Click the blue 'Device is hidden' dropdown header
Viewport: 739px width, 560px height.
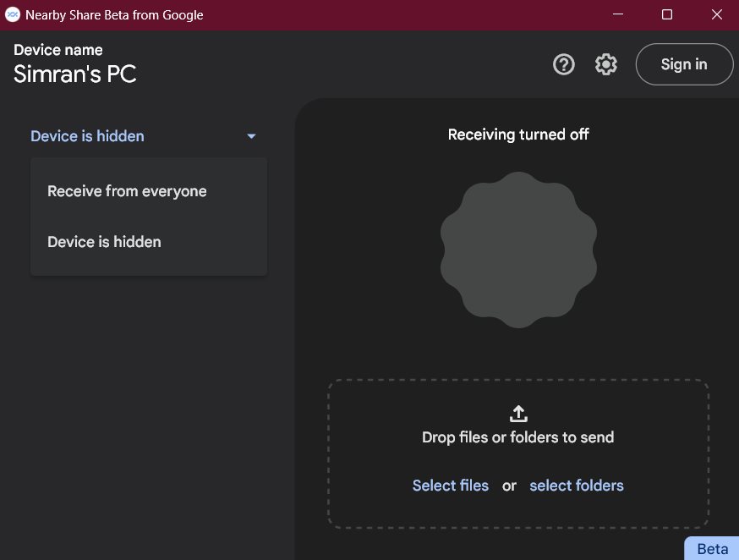pos(144,136)
